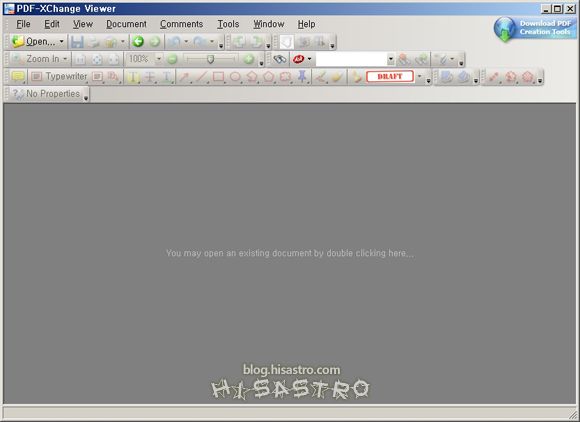Click the Print icon

[94, 42]
